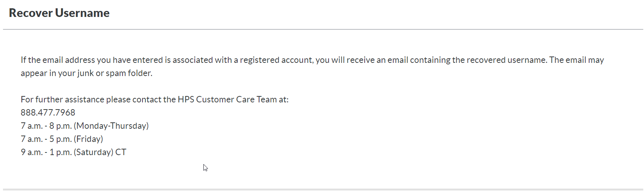Screen dimensions: 644x195
Task: Click the phone number 888.477.7968
Action: point(48,113)
